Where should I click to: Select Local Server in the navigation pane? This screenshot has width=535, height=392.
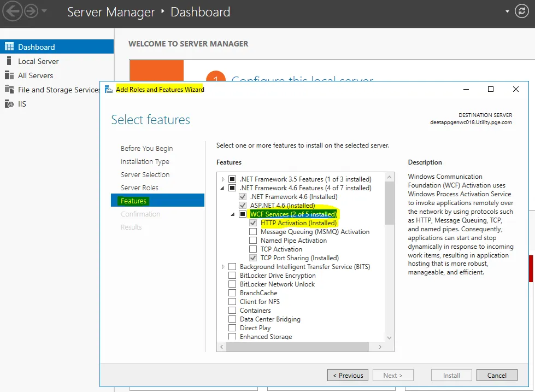click(38, 61)
